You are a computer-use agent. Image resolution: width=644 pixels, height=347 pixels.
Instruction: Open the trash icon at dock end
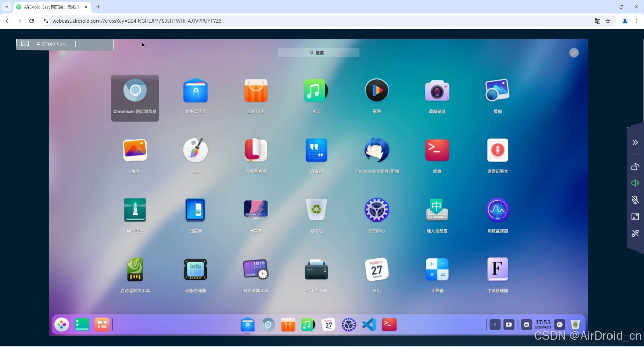click(x=575, y=325)
